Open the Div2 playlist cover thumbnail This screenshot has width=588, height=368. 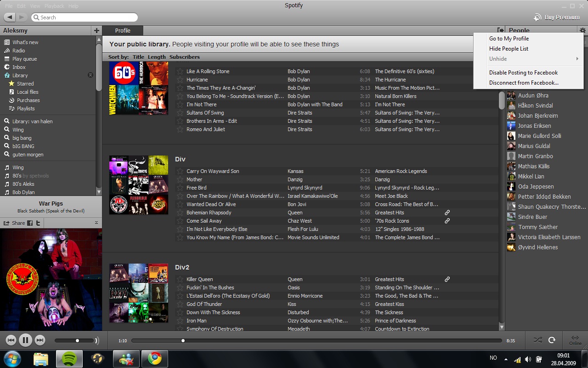139,293
